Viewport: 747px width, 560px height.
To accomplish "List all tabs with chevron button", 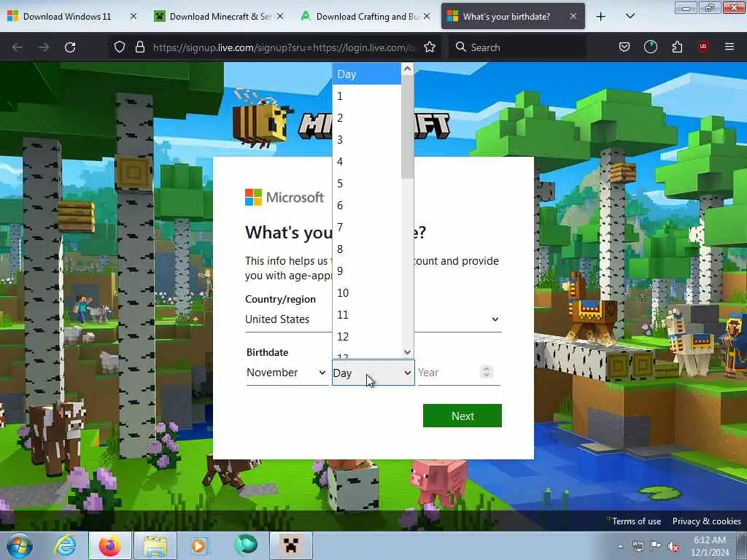I will (630, 17).
